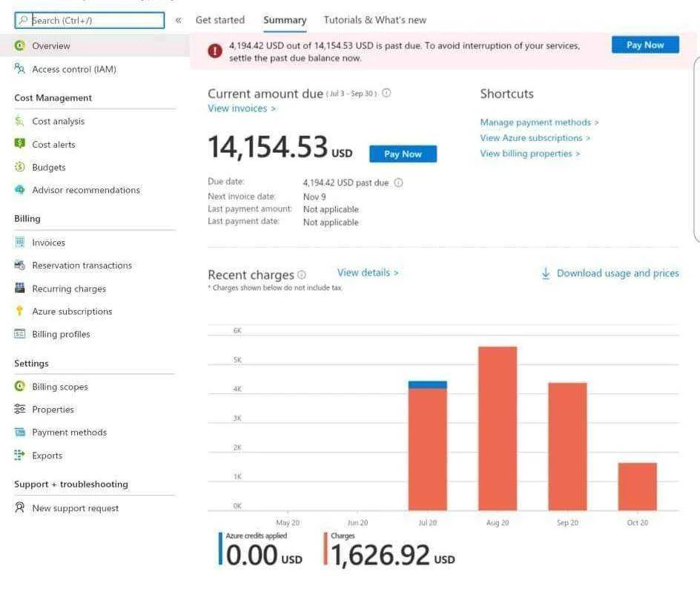Click the Sep 20 chart bar
This screenshot has height=595, width=700.
point(567,447)
